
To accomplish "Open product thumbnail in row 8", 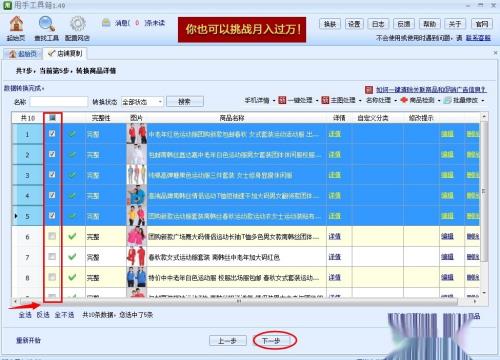I will (137, 277).
